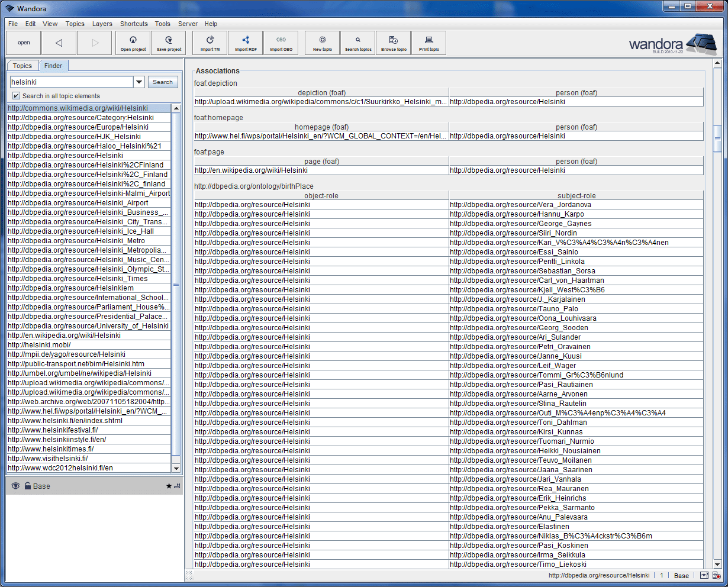Select the Import RDF toolbar icon
The width and height of the screenshot is (728, 587).
click(245, 43)
